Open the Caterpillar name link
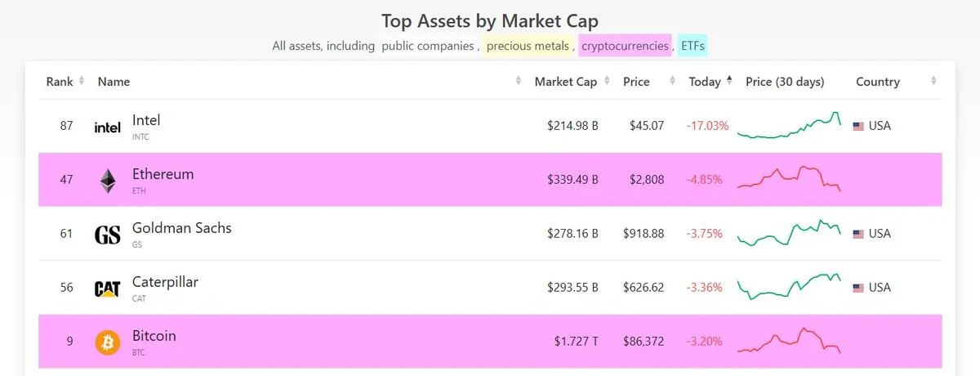The width and height of the screenshot is (980, 376). [165, 282]
